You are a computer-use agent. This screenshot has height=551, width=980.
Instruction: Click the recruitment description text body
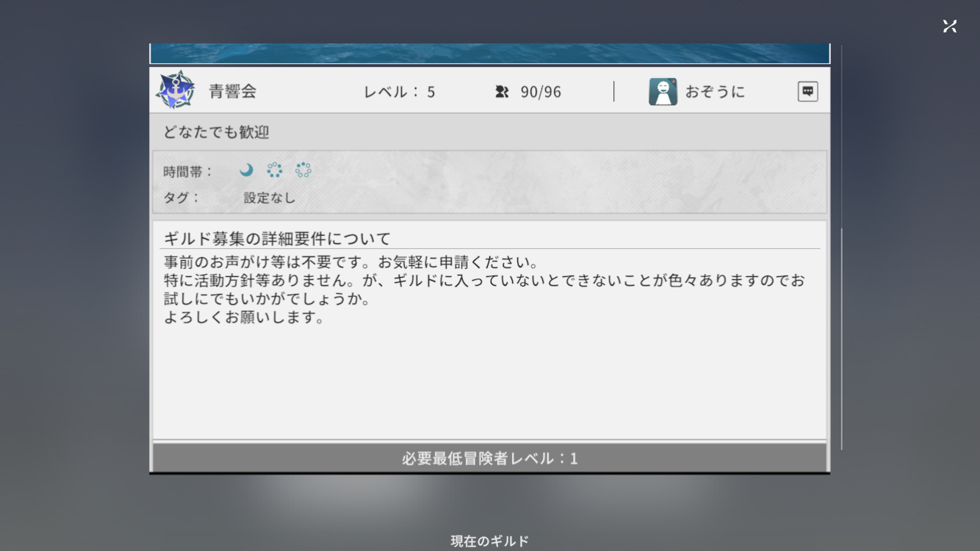(483, 290)
